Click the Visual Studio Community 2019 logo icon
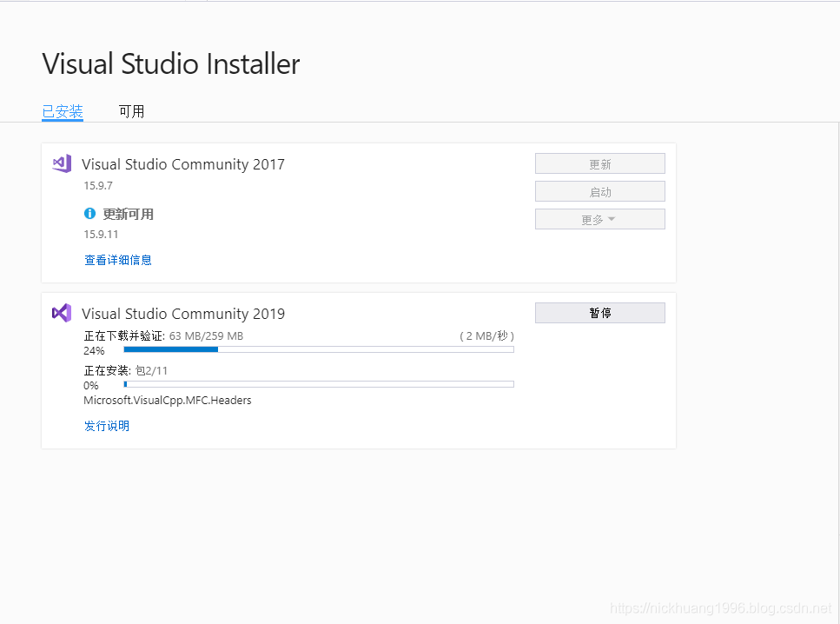The image size is (840, 624). tap(61, 313)
